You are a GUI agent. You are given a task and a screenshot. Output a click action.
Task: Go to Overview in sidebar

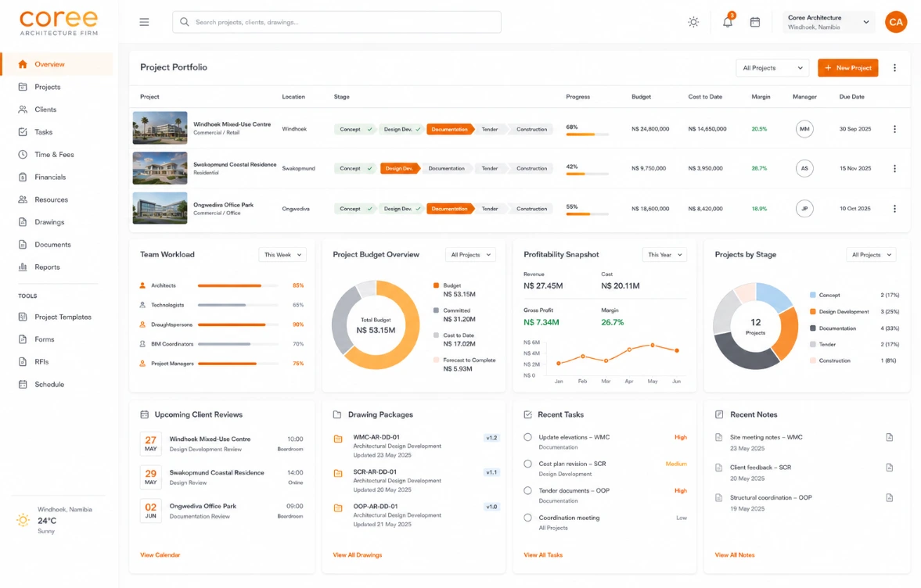[57, 64]
